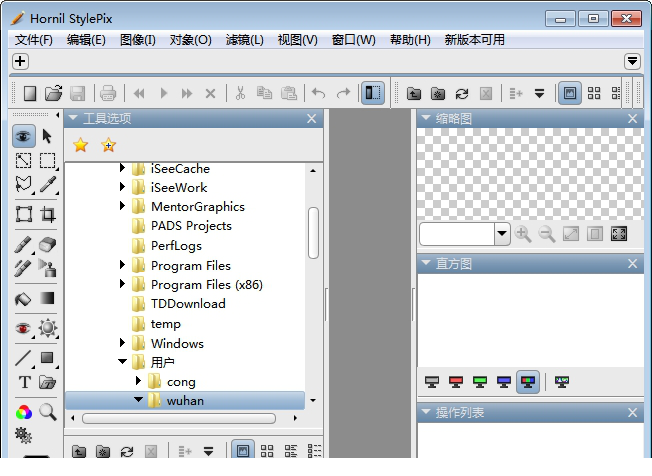The height and width of the screenshot is (476, 652).
Task: Close the 操作列表 panel
Action: 632,412
